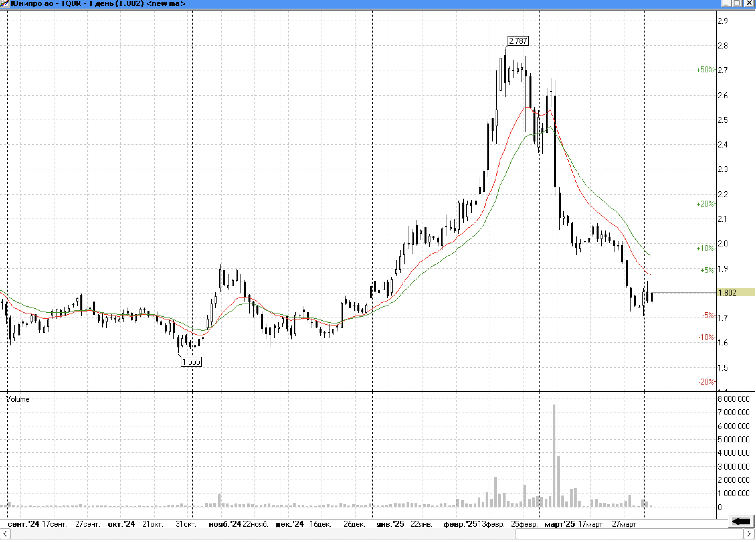This screenshot has height=542, width=756.
Task: Click the scrollbar left arrow
Action: [x=5, y=534]
